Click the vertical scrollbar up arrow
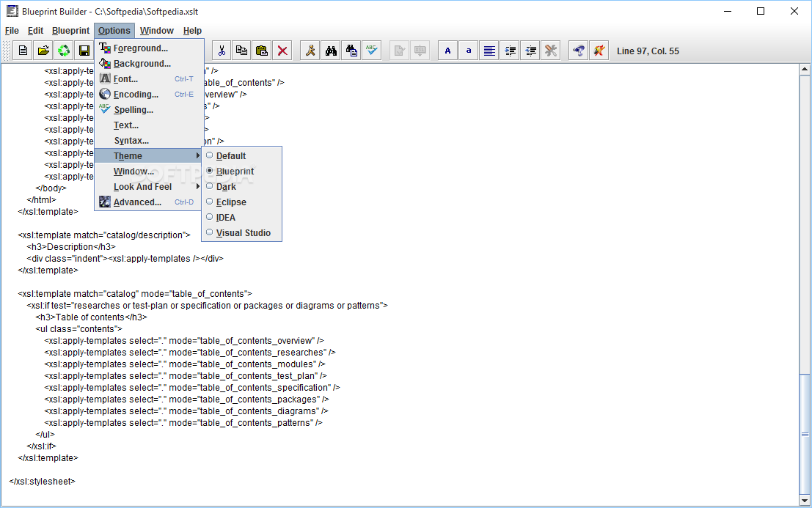This screenshot has height=508, width=812. [805, 70]
